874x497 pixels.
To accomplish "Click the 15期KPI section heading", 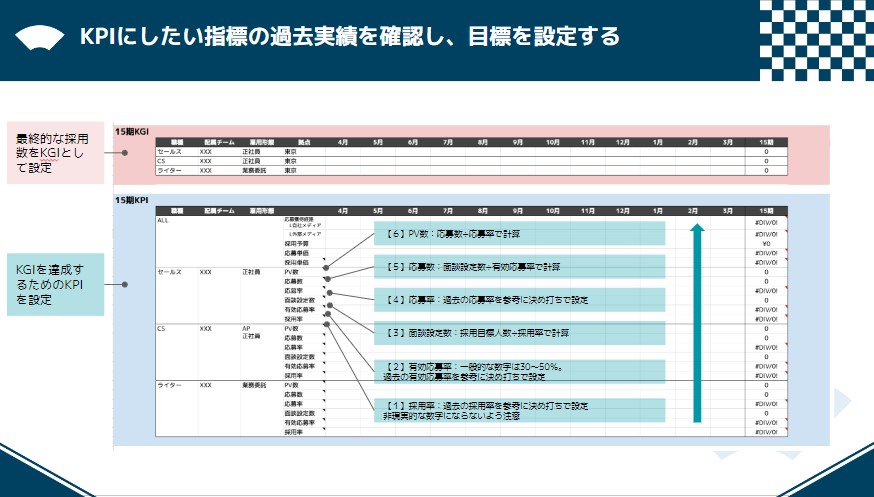I will click(x=132, y=200).
